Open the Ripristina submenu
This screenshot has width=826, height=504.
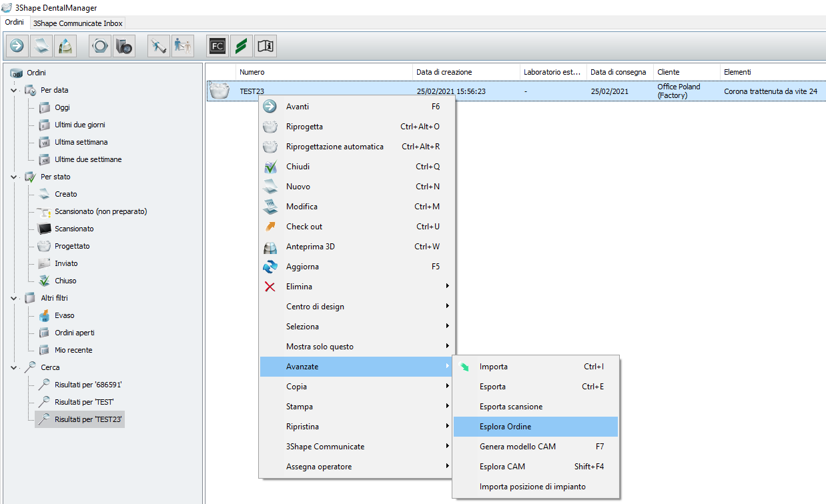coord(357,427)
